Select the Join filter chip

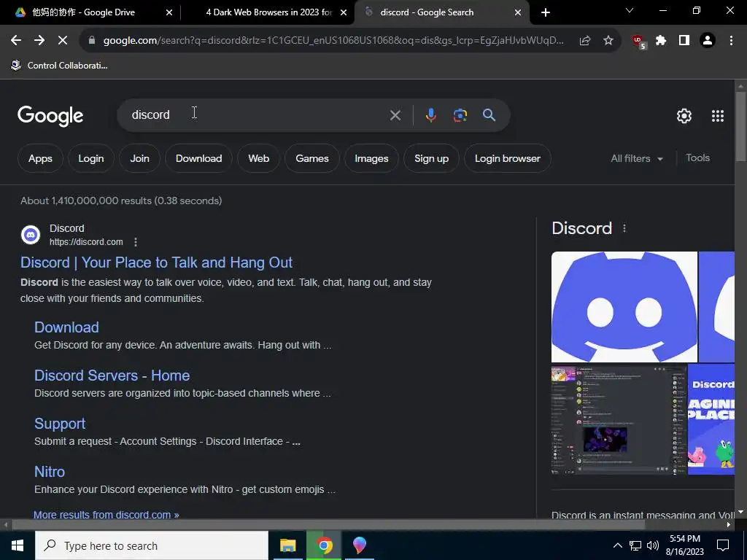click(139, 158)
